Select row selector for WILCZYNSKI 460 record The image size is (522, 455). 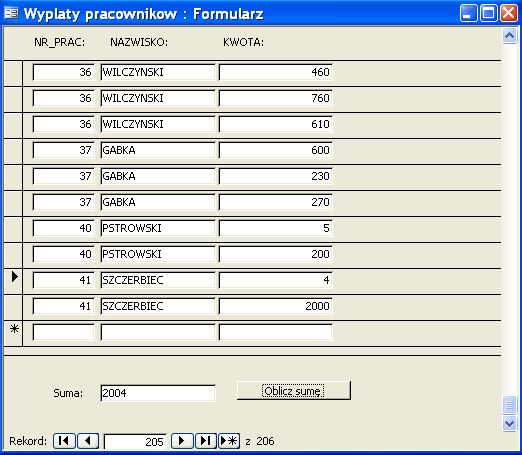tap(13, 73)
